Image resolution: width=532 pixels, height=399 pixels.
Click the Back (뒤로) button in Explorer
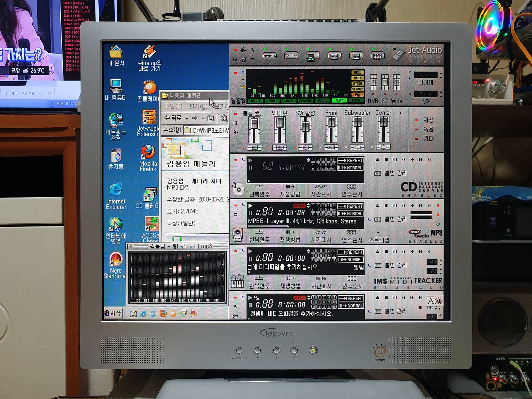(x=173, y=118)
